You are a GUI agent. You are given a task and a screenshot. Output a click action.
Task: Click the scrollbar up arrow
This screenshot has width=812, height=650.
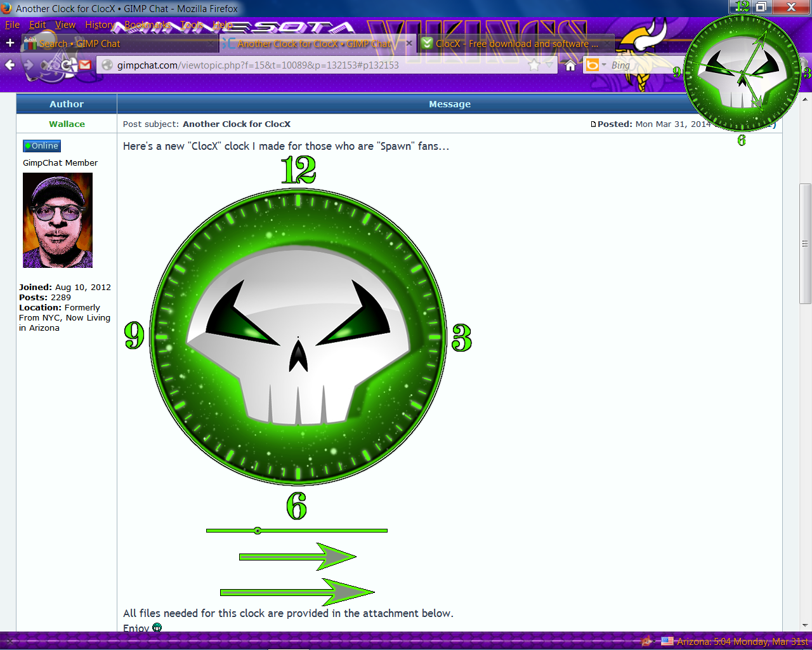click(805, 100)
